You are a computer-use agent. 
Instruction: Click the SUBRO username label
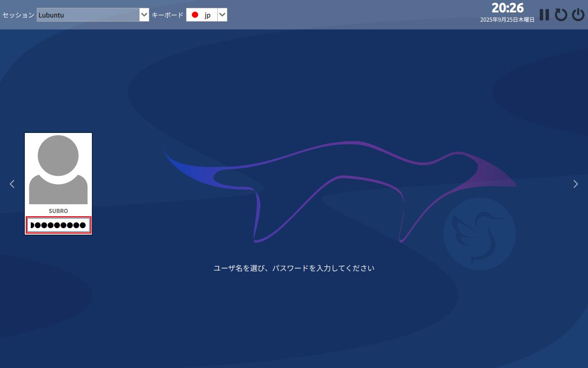point(58,211)
